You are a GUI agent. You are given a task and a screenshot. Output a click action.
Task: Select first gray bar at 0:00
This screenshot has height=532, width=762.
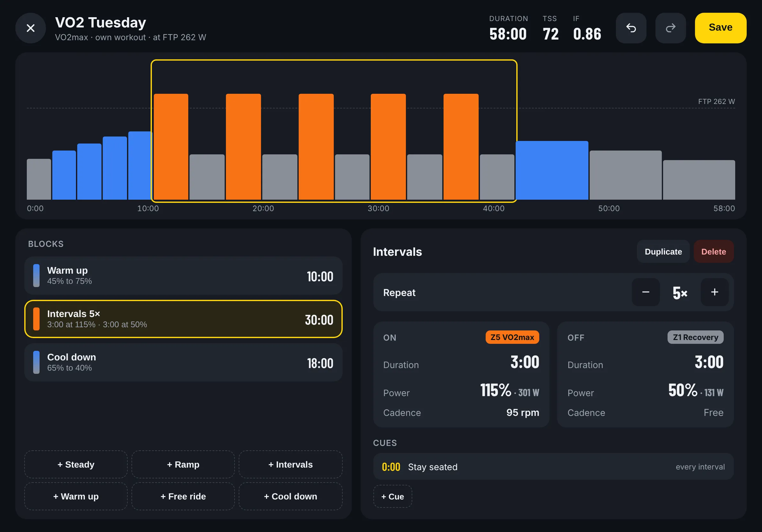click(x=39, y=179)
